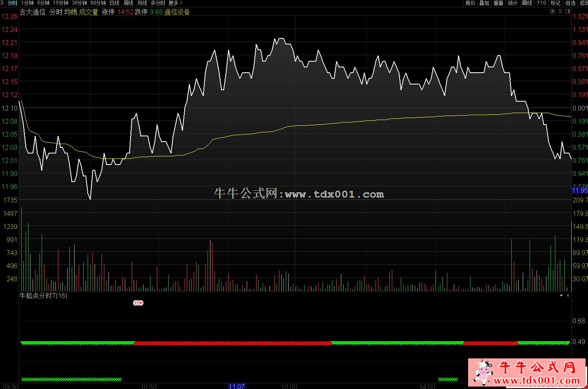Click the 叠加 overlay button
The image size is (588, 389).
[484, 3]
